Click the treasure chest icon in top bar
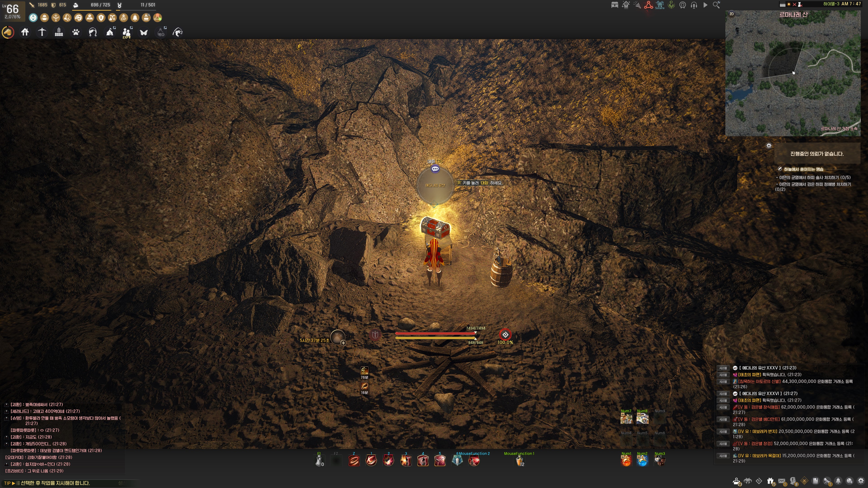 coord(614,5)
